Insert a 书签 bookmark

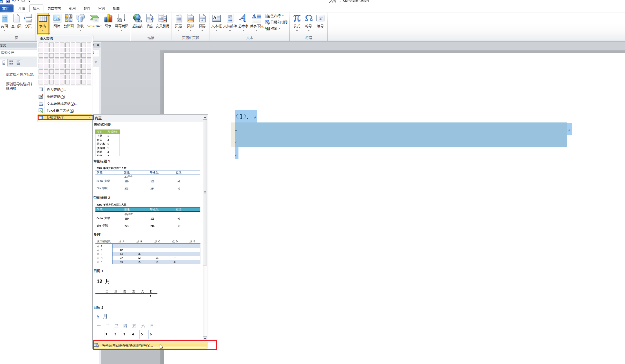click(x=149, y=21)
